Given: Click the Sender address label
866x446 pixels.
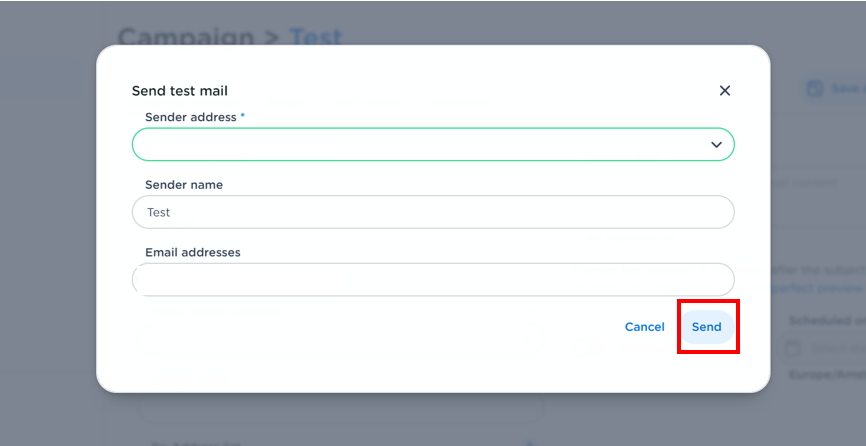Looking at the screenshot, I should pos(190,117).
